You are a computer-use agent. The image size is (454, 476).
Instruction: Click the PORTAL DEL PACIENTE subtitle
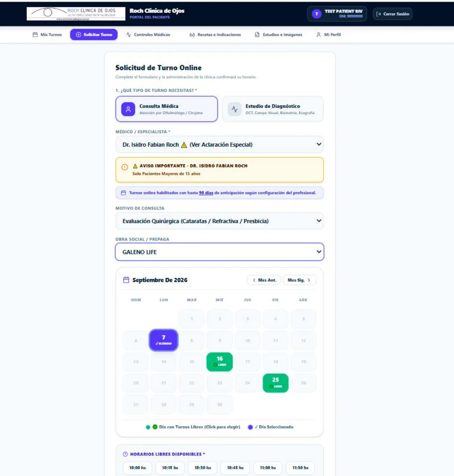[150, 17]
